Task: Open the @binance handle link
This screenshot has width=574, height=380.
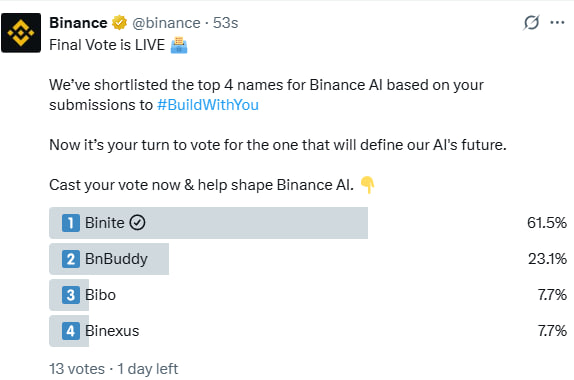Action: (x=166, y=23)
